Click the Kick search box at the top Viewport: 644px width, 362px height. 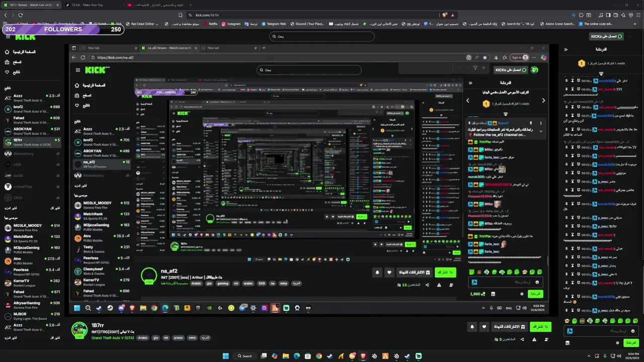(322, 36)
